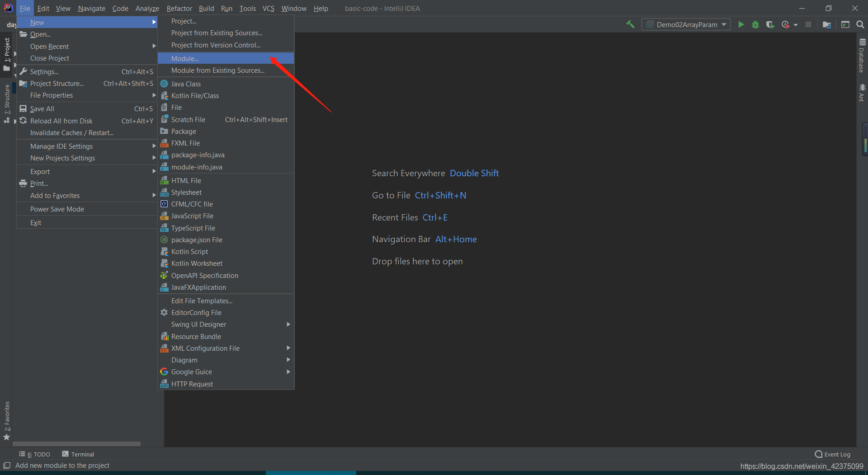This screenshot has height=475, width=868.
Task: Expand Diagram submenu
Action: click(226, 360)
